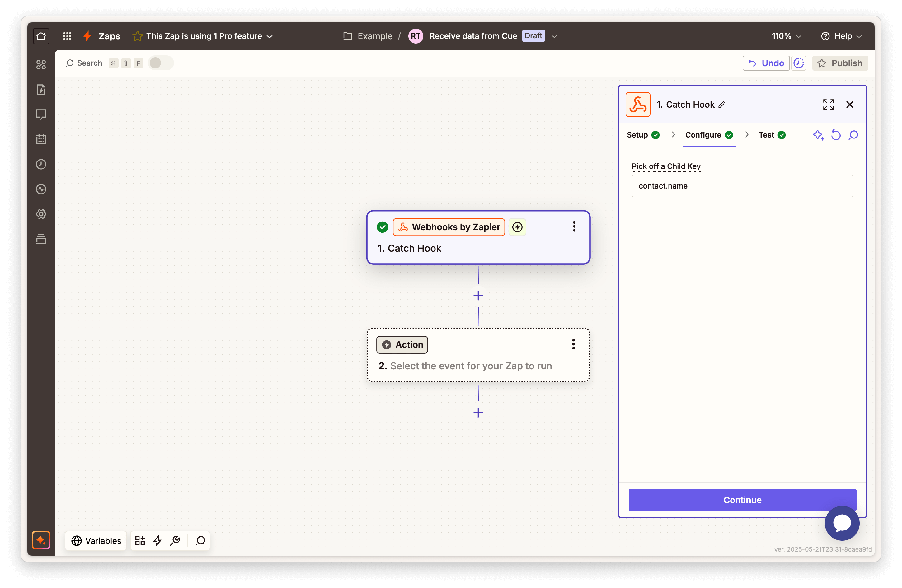Toggle the switch next to Search

(x=161, y=63)
